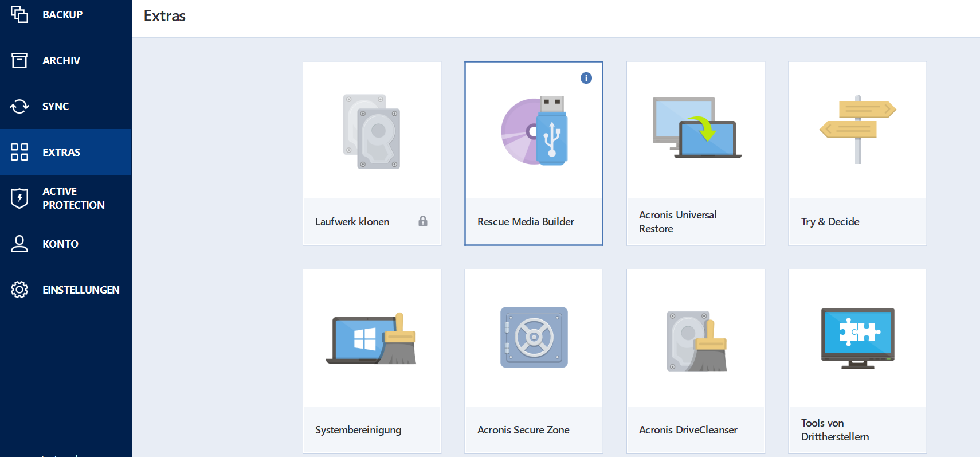
Task: Launch Try & Decide label
Action: click(x=830, y=222)
